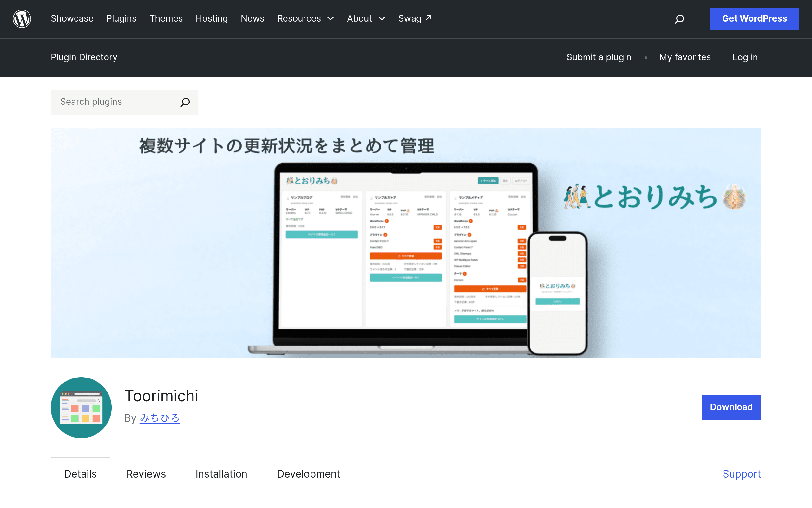812x508 pixels.
Task: Switch to the Installation tab
Action: 221,474
